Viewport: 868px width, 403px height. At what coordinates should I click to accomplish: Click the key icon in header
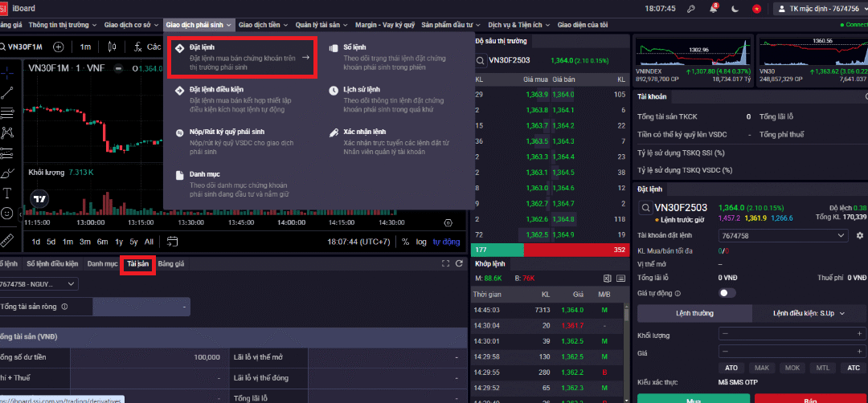coord(690,9)
